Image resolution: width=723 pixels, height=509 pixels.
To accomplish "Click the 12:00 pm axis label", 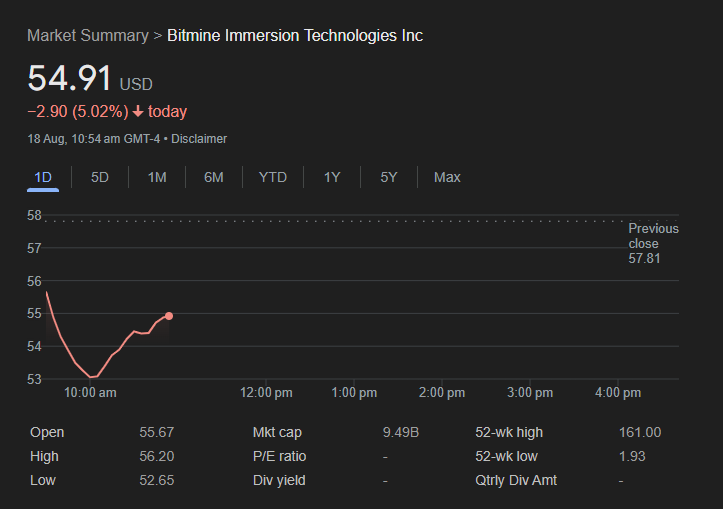I will (266, 393).
